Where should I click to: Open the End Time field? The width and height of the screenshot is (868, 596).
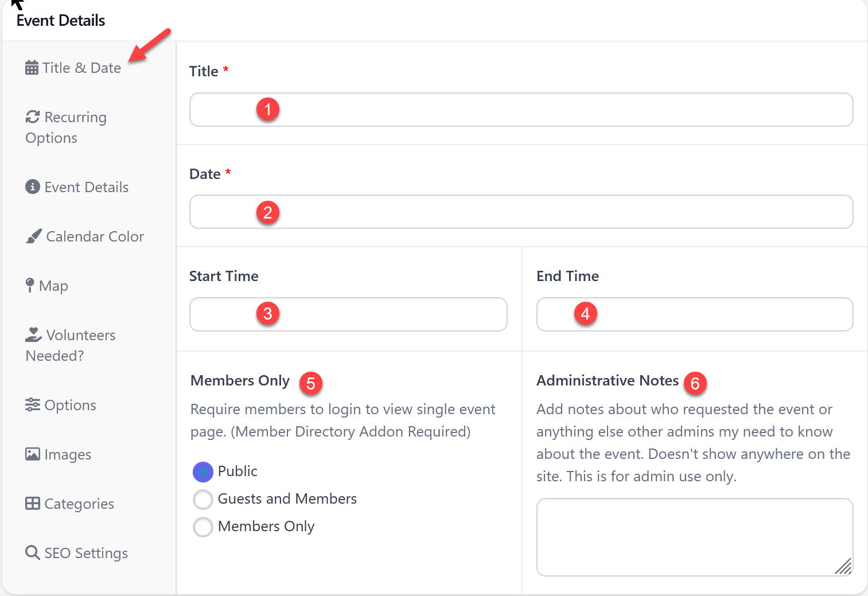695,314
